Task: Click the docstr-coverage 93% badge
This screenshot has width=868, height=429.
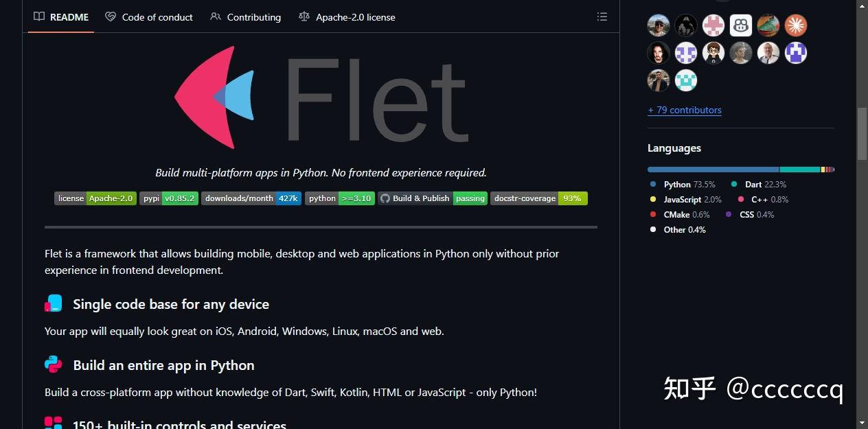Action: point(539,198)
